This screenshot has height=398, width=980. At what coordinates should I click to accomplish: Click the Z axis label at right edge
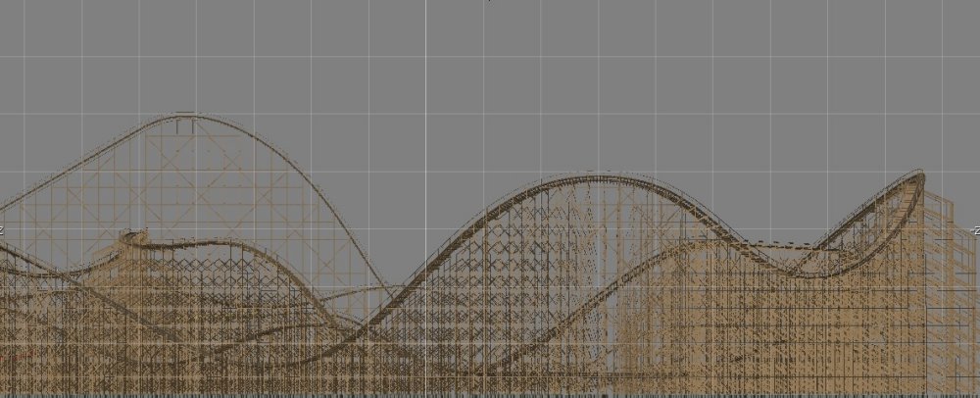click(975, 230)
